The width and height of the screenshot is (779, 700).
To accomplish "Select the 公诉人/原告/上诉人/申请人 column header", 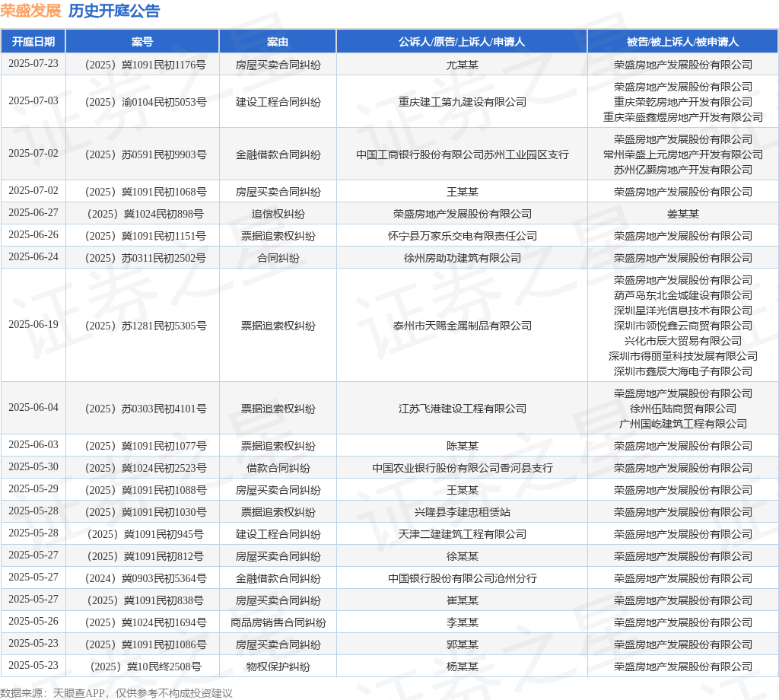I will coord(462,42).
